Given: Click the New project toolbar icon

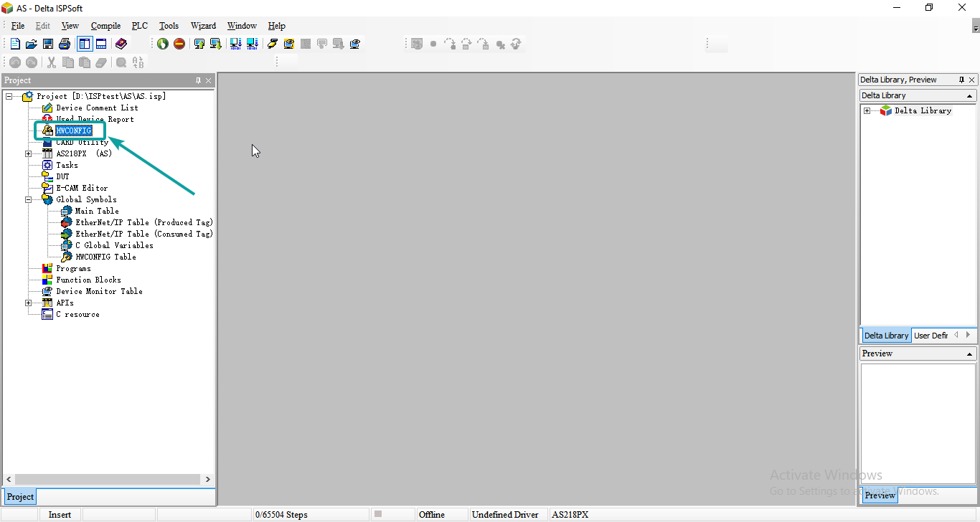Looking at the screenshot, I should click(15, 44).
